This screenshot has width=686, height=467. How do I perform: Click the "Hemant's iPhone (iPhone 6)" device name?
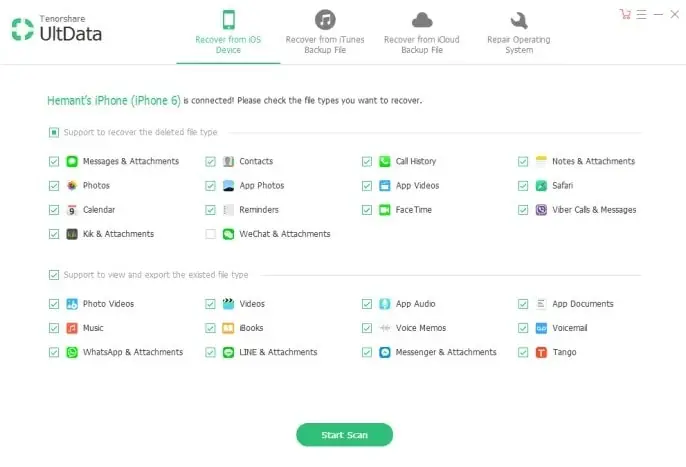coord(114,101)
